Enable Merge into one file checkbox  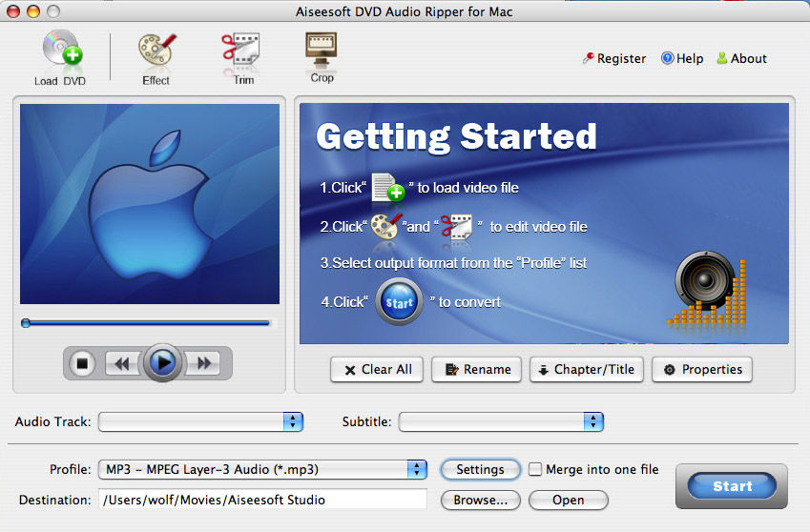535,469
